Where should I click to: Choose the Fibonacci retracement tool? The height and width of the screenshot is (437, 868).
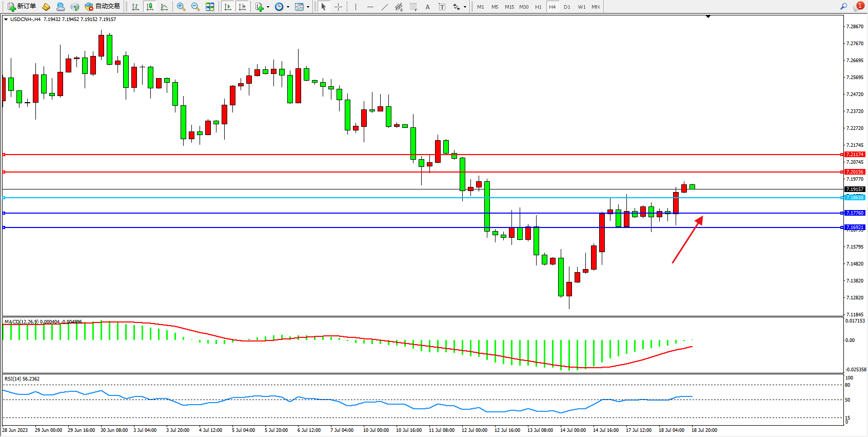click(x=413, y=7)
